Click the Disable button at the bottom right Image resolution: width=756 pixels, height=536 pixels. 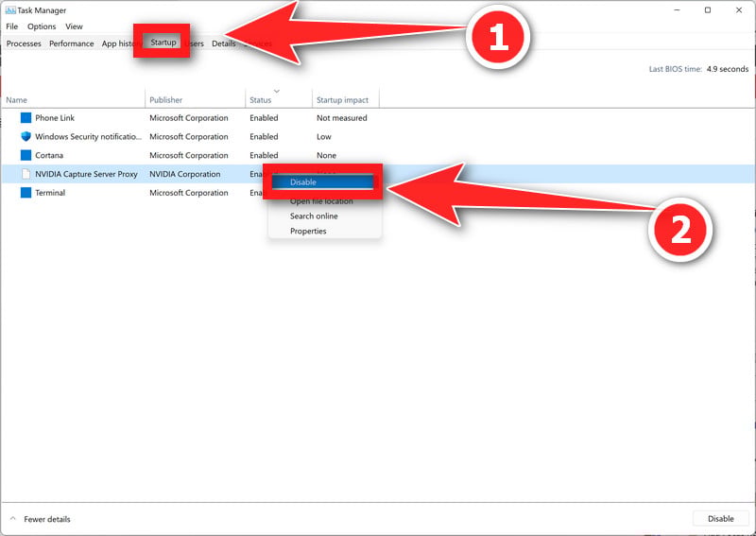(x=721, y=519)
